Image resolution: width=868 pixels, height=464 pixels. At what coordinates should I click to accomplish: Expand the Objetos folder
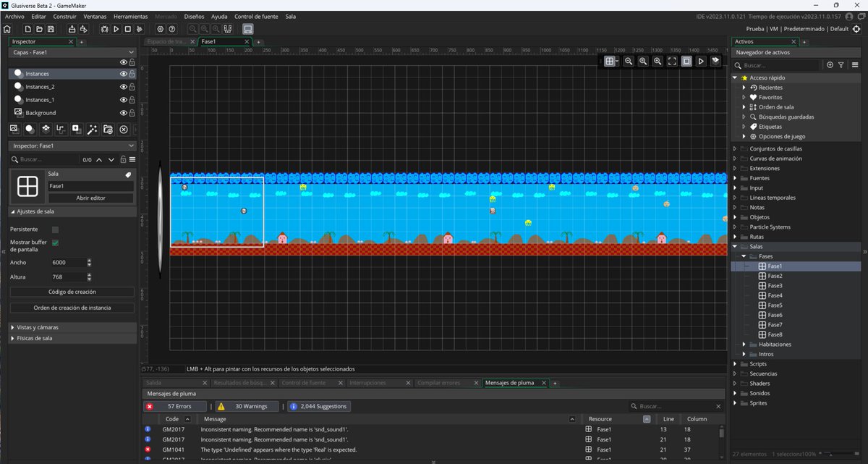pos(735,217)
